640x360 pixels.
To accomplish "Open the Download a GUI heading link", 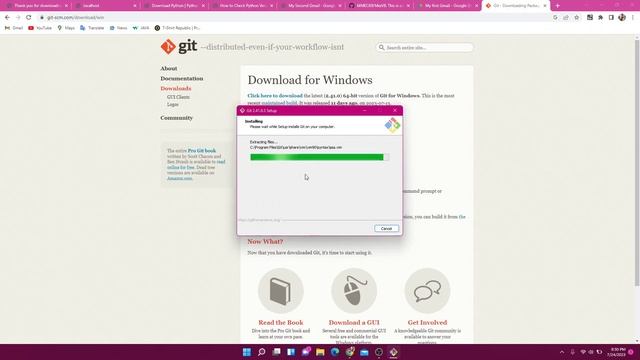I will point(354,322).
